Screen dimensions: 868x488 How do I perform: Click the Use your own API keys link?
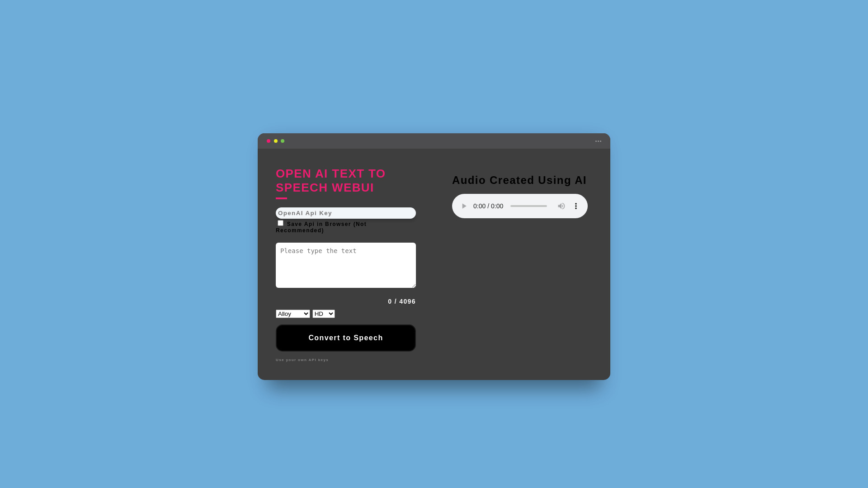302,359
